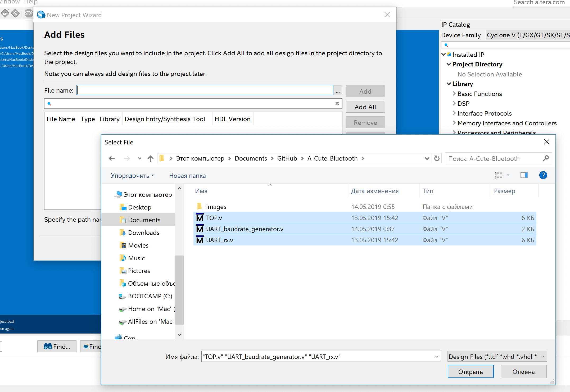Image resolution: width=570 pixels, height=392 pixels.
Task: Click the File name input field
Action: 205,90
